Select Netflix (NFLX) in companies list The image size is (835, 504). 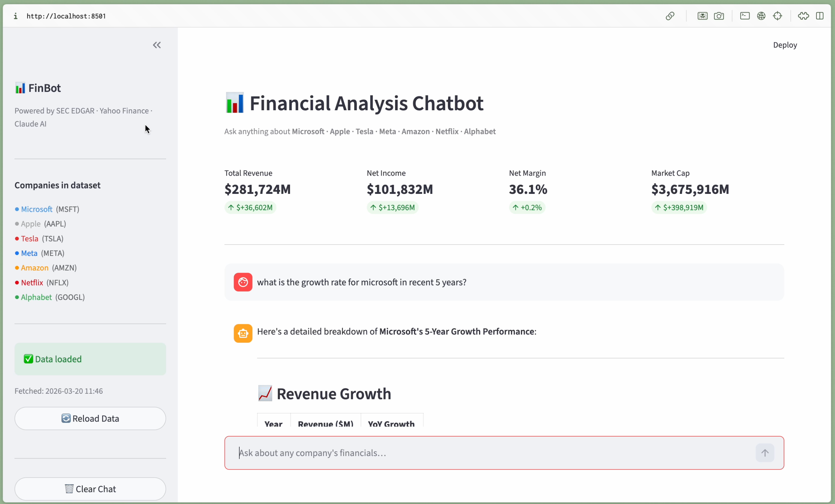[42, 282]
